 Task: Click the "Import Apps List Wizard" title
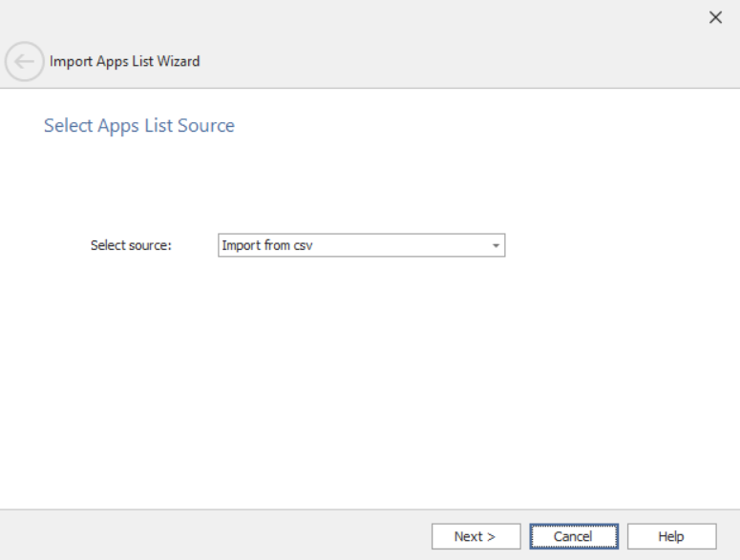125,61
